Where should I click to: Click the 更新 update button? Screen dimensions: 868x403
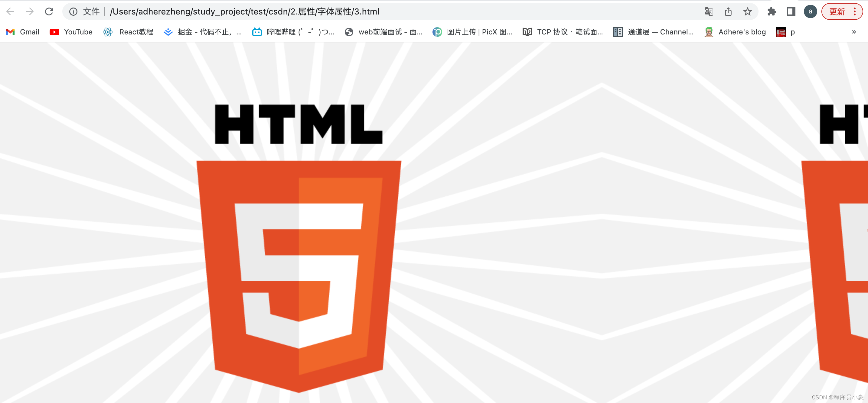tap(837, 12)
